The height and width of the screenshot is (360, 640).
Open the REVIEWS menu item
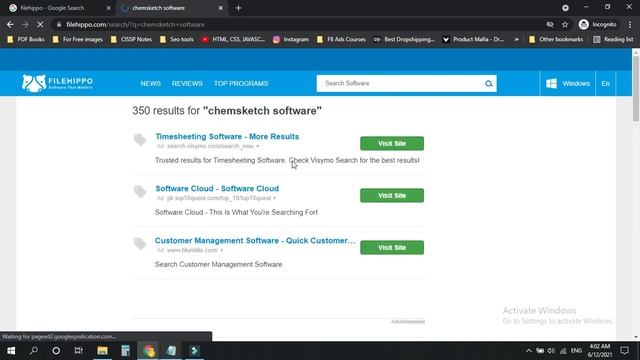[x=187, y=83]
